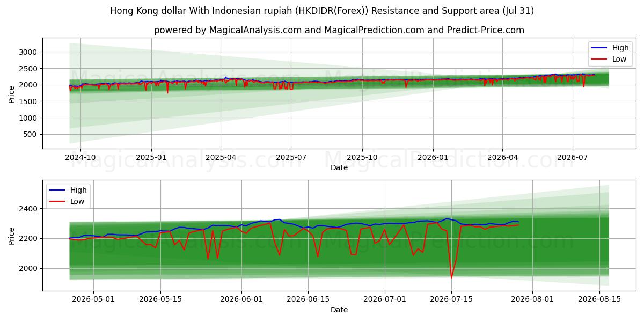Click the 2026-08-15 date tick label
The width and height of the screenshot is (644, 322).
(x=599, y=299)
